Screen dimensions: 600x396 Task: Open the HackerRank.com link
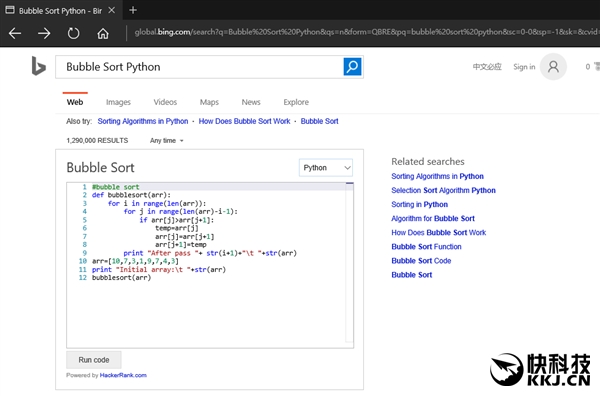tap(123, 375)
